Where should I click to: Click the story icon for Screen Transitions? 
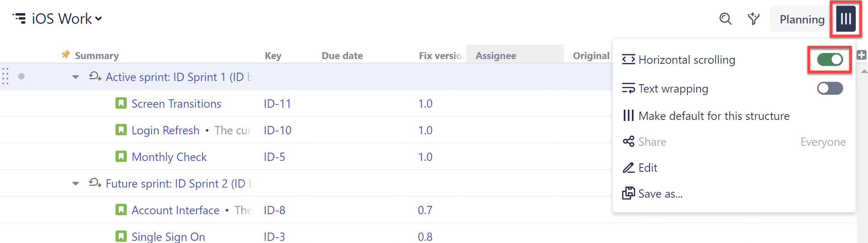[121, 103]
